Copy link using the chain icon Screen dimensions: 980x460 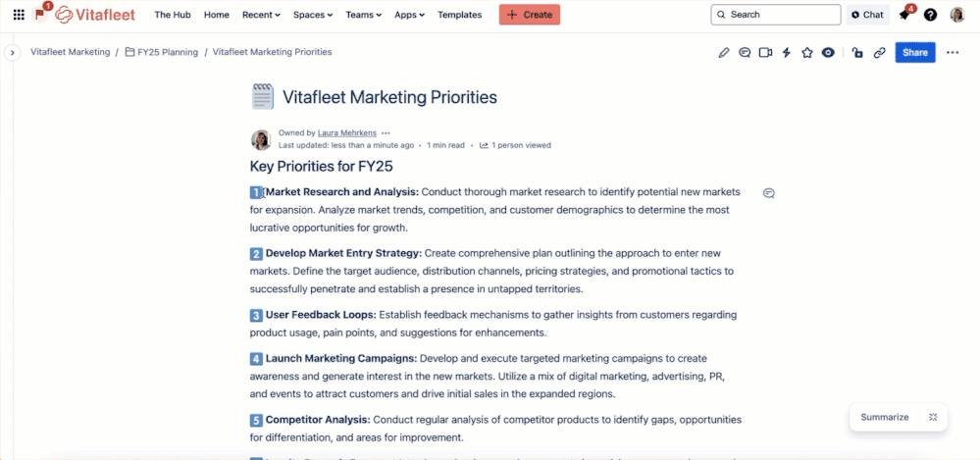[879, 53]
